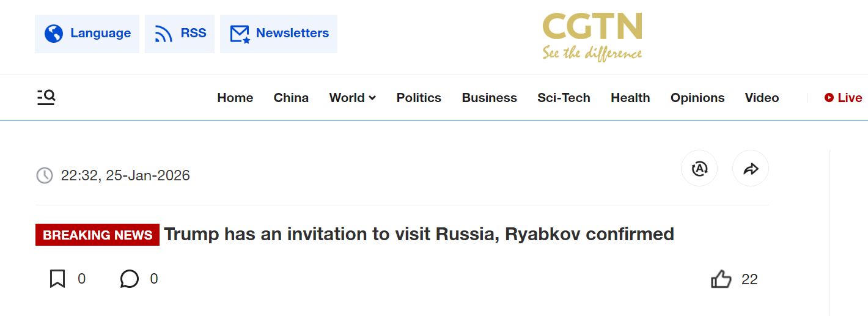Open the menu search hamburger icon
The height and width of the screenshot is (316, 868).
[46, 97]
